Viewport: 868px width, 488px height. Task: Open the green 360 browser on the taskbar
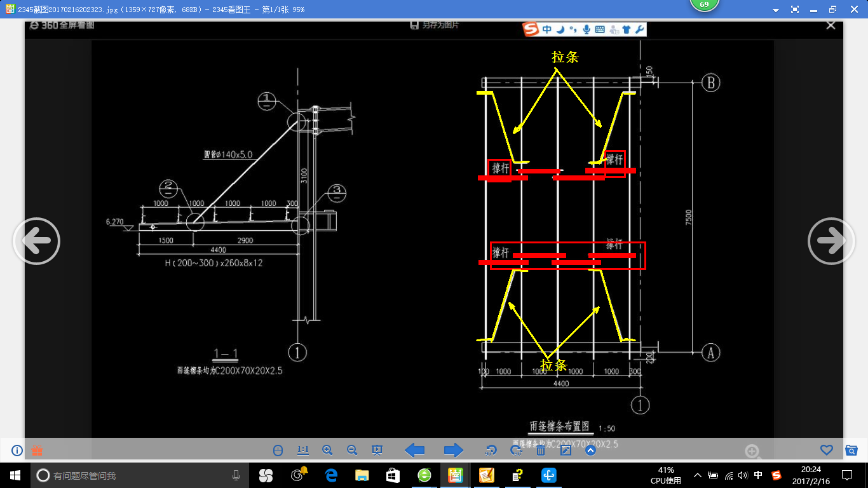click(424, 475)
